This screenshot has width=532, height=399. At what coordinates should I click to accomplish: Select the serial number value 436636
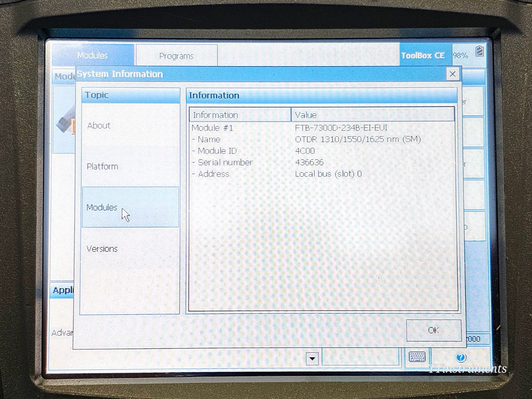(x=309, y=162)
